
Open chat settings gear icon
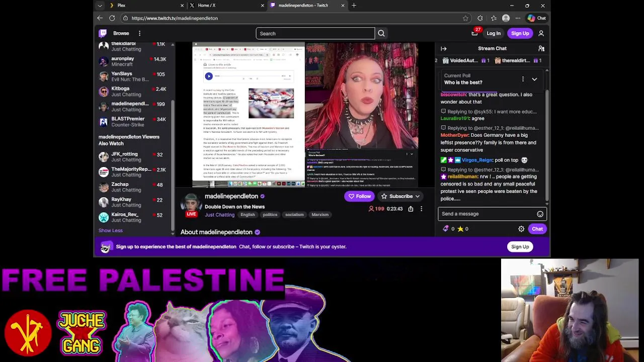(521, 229)
